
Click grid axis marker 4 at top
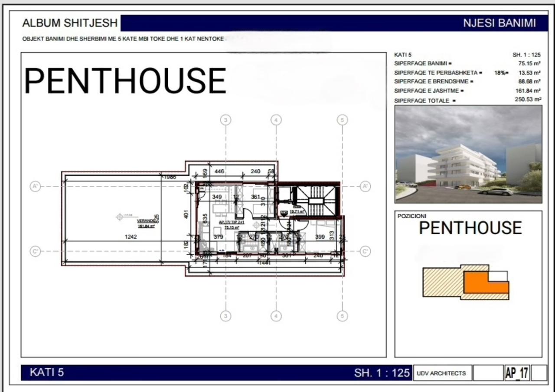point(276,120)
